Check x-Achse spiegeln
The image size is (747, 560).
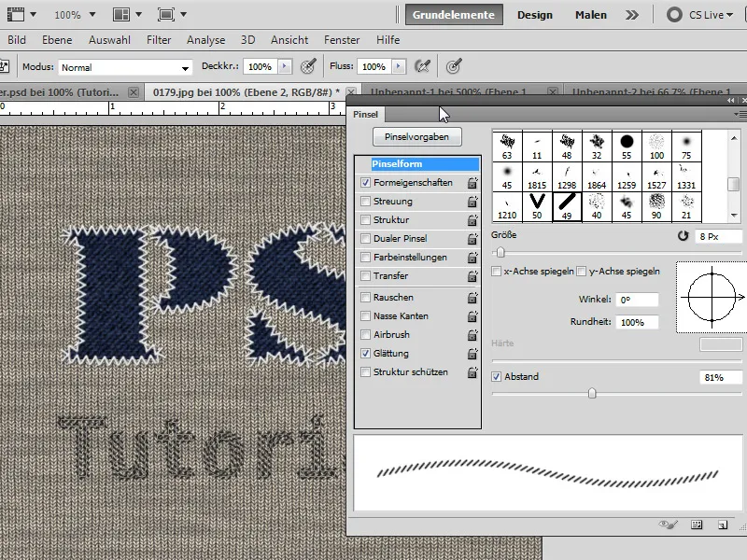[x=497, y=272]
